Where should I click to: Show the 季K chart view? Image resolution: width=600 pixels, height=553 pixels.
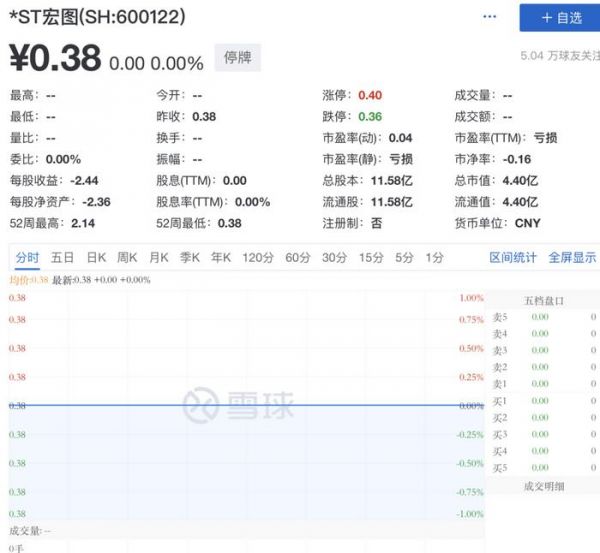click(190, 258)
